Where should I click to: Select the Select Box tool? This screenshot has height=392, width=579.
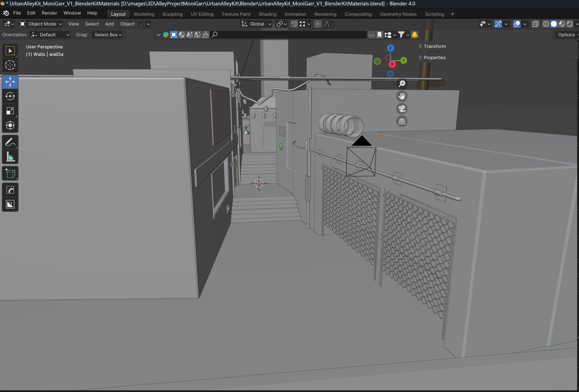click(x=10, y=51)
